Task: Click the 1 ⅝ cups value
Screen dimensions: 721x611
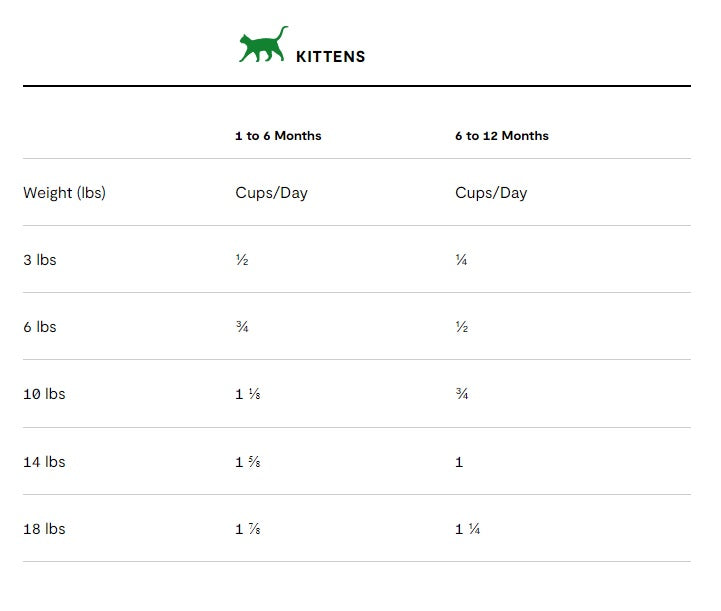Action: pos(247,462)
